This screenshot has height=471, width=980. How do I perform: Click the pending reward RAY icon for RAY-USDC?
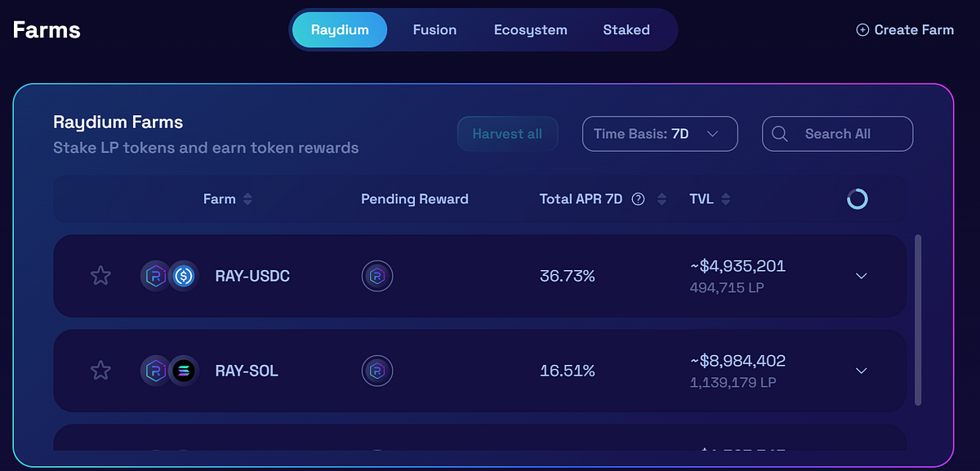377,276
